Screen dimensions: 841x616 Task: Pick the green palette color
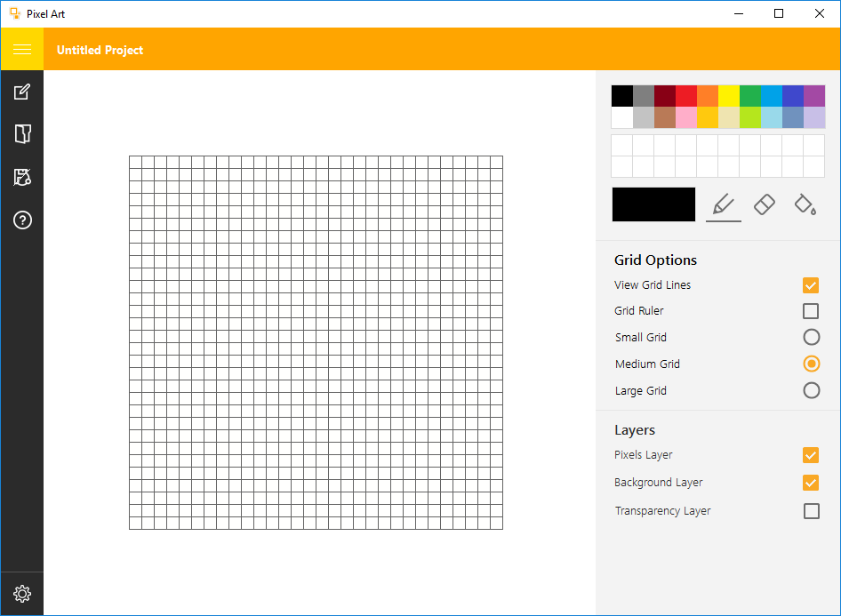click(750, 96)
